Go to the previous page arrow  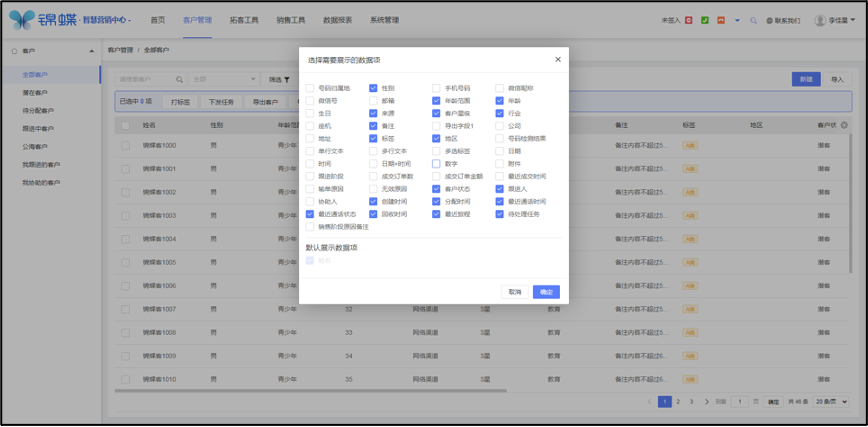[649, 402]
